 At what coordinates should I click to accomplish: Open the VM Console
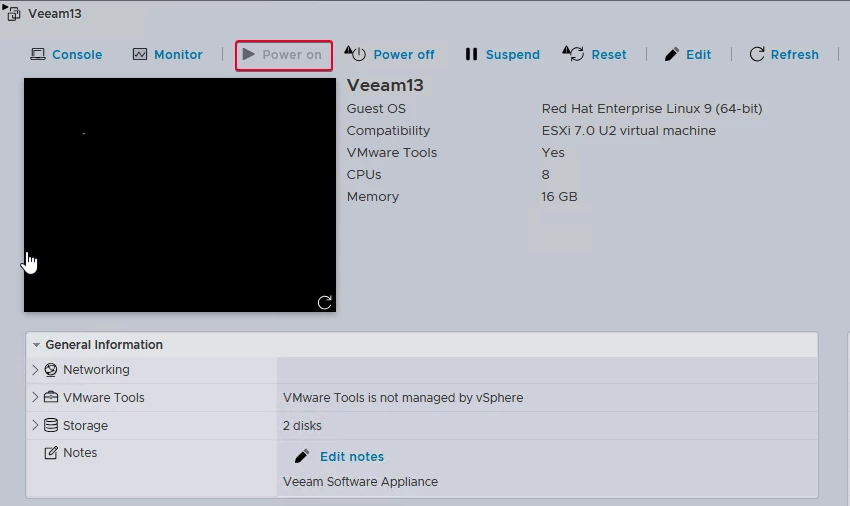coord(66,55)
